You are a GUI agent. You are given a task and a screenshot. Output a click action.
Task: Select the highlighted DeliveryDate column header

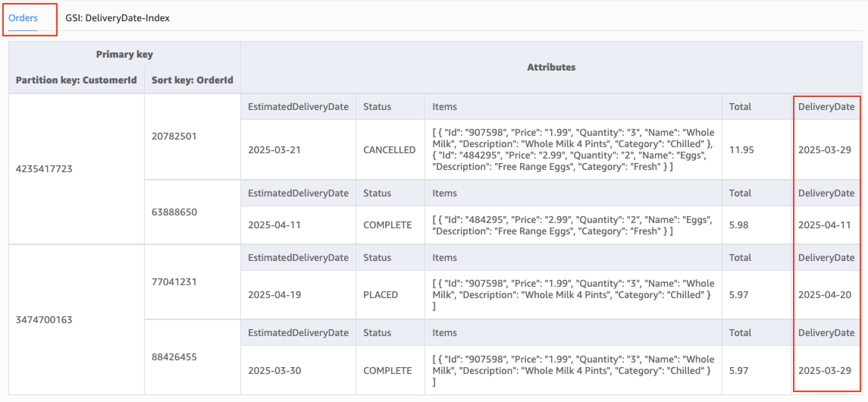pos(826,107)
